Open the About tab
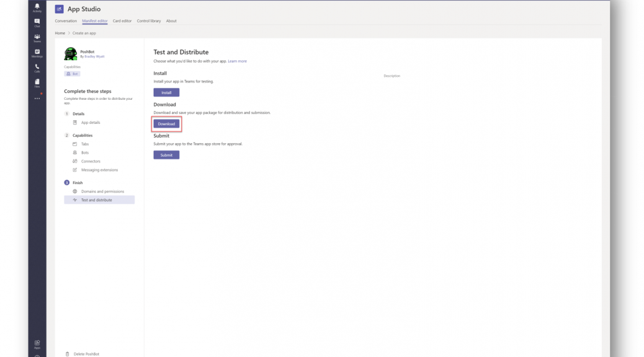This screenshot has height=357, width=644. [171, 21]
